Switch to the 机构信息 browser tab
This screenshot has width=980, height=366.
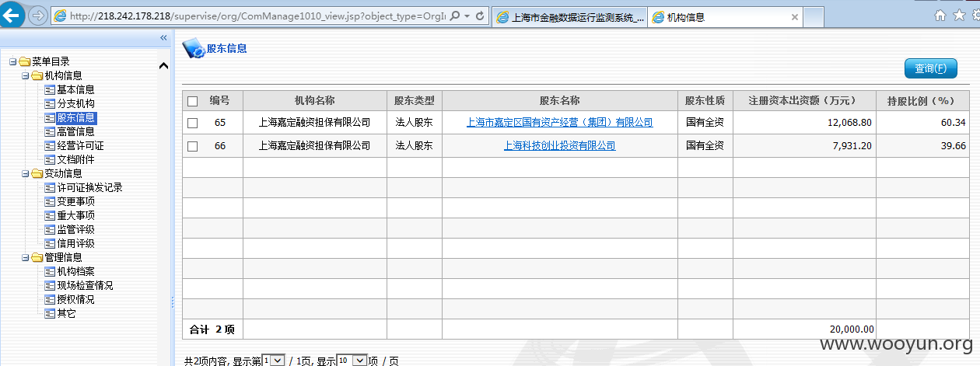(726, 16)
